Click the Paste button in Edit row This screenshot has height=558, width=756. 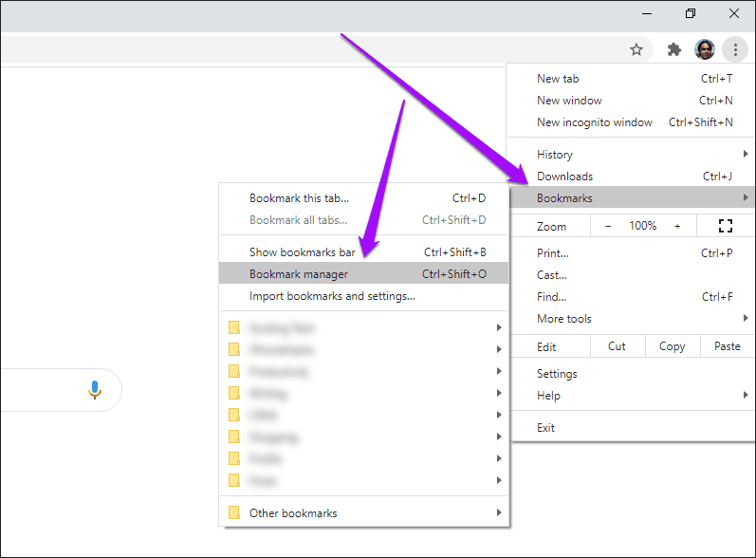click(728, 346)
